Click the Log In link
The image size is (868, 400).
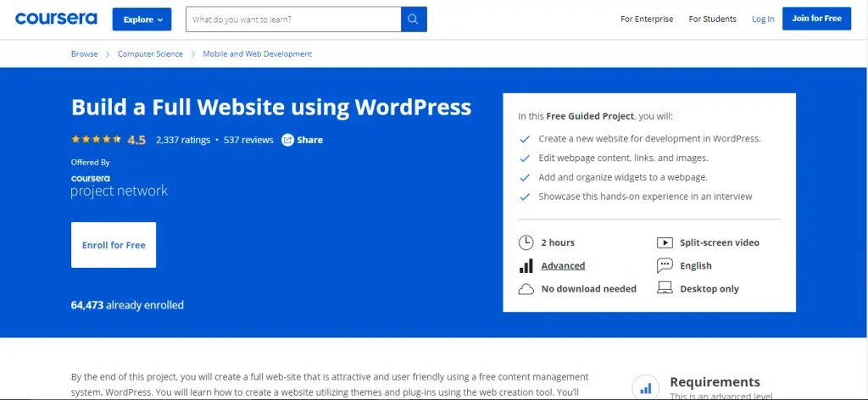tap(763, 19)
